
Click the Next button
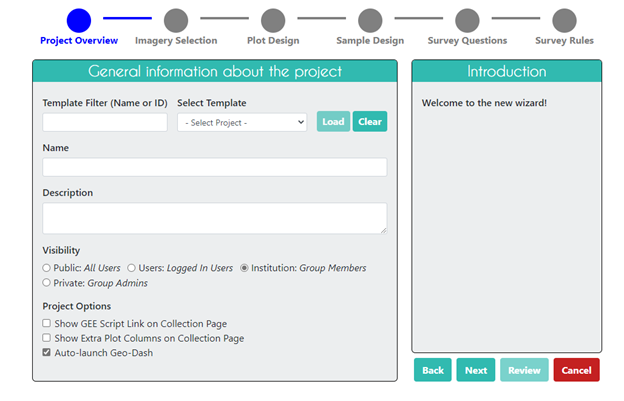click(476, 370)
